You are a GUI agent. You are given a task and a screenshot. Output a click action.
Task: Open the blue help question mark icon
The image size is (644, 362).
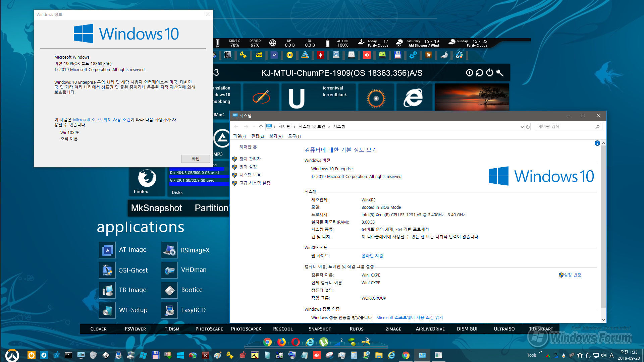click(x=597, y=143)
